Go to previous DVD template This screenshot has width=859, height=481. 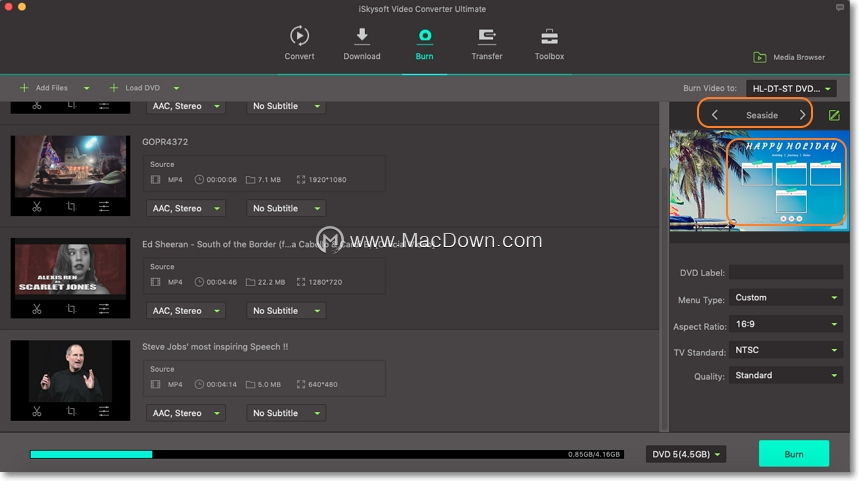714,115
